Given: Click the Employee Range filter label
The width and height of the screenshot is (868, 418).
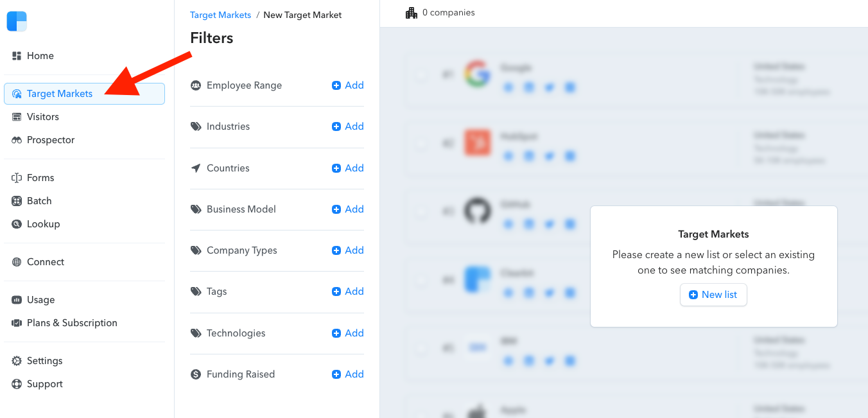Looking at the screenshot, I should pyautogui.click(x=244, y=85).
